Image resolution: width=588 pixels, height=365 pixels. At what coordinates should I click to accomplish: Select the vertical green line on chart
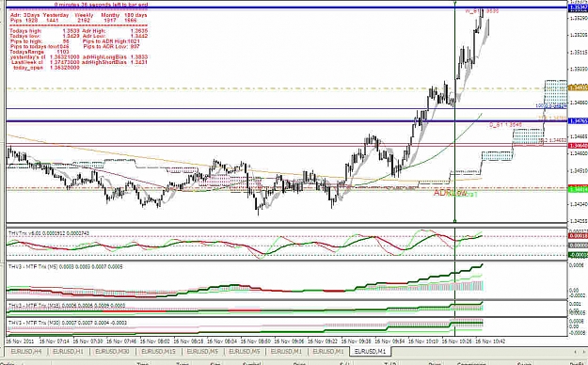click(454, 113)
